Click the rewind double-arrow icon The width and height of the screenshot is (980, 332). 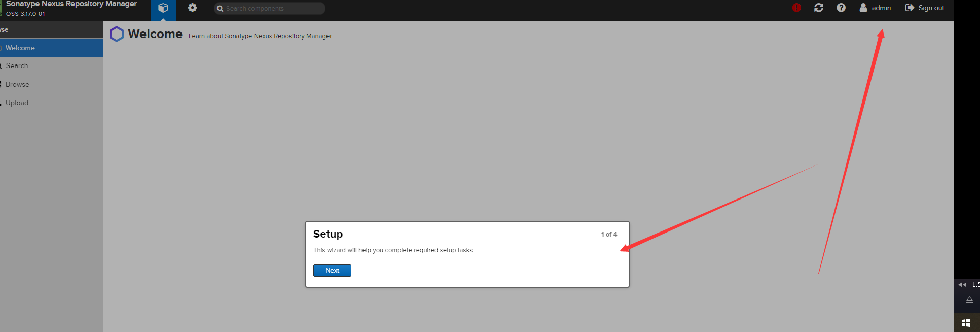coord(962,285)
